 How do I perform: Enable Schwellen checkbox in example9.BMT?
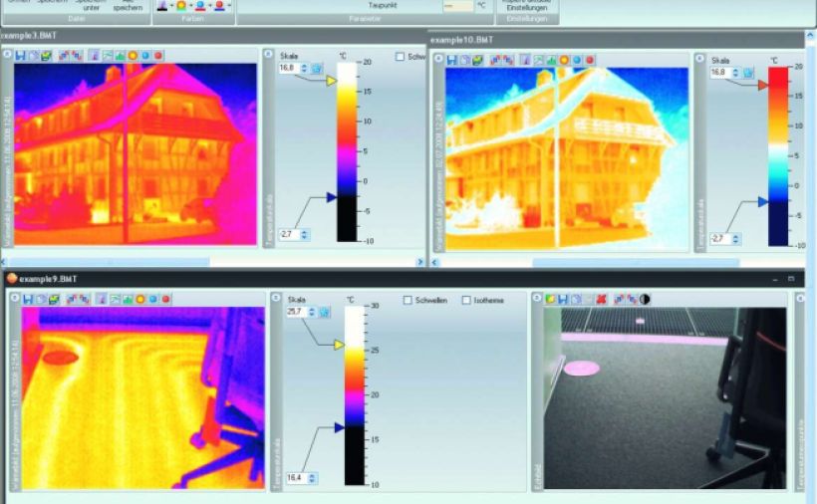408,300
